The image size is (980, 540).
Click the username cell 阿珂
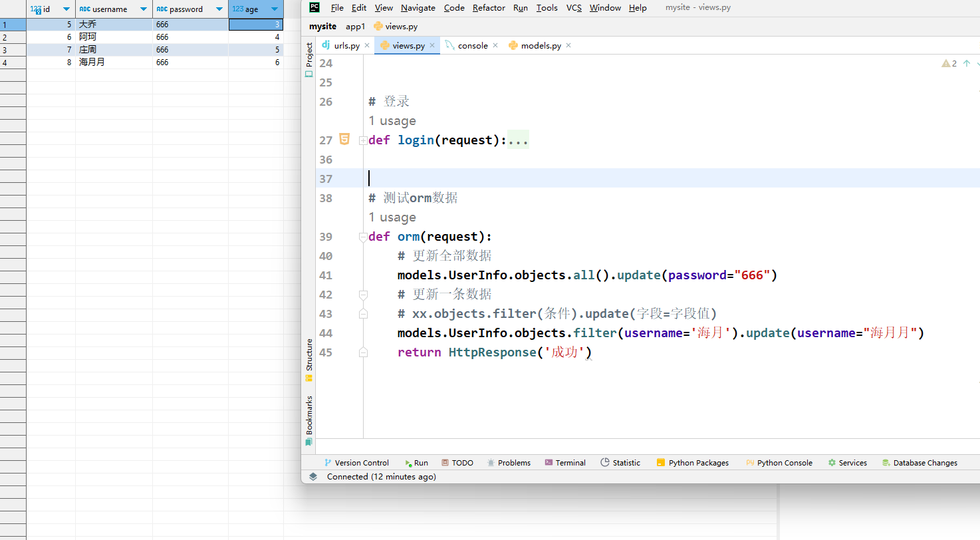(114, 37)
